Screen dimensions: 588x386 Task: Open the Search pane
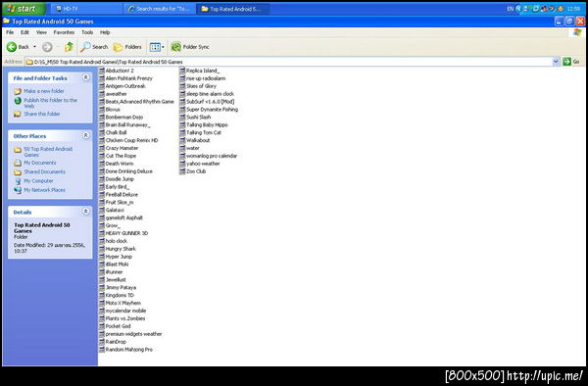tap(94, 47)
